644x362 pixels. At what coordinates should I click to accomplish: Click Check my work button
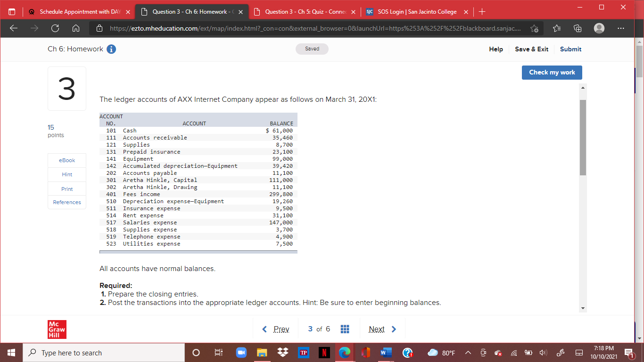click(552, 72)
